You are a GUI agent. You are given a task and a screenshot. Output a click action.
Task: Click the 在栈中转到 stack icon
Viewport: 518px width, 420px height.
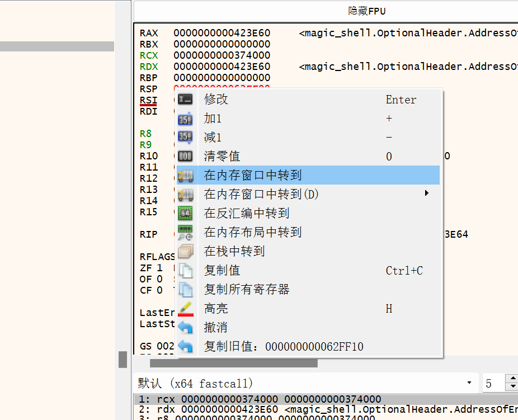click(x=185, y=251)
